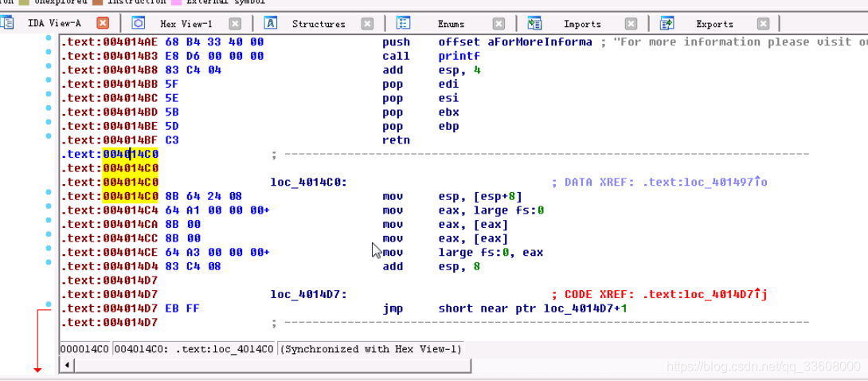Close the Exports tab

763,24
